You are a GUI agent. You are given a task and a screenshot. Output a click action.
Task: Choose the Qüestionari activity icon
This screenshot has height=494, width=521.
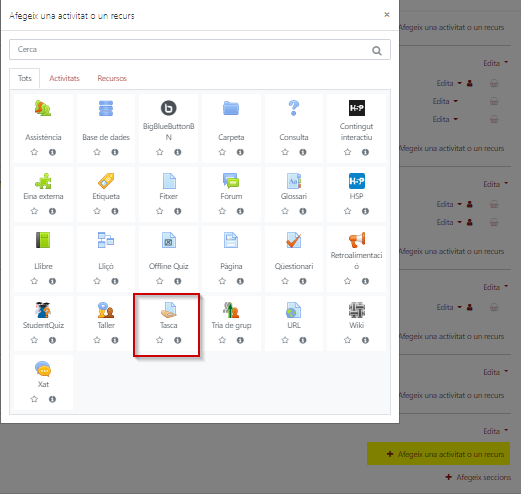[294, 240]
